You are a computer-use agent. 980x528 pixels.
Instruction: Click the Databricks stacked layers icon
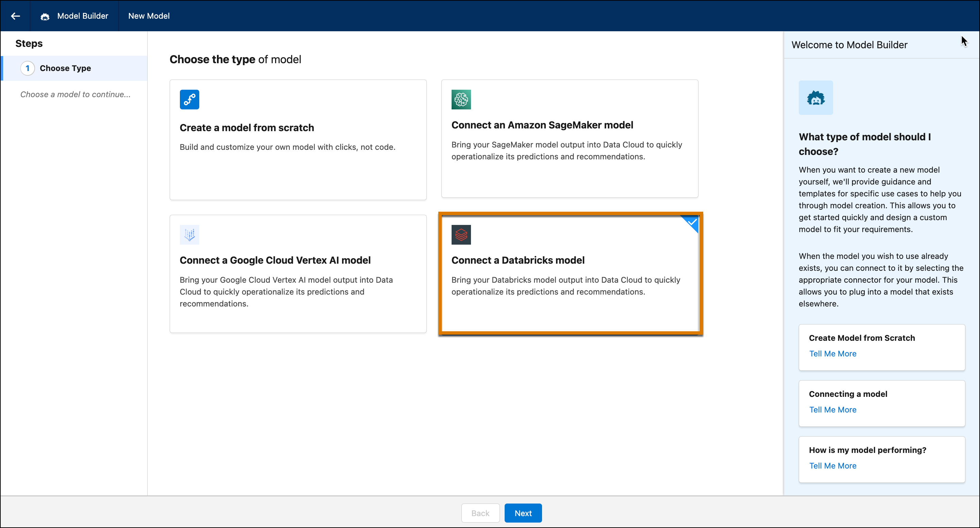point(461,234)
